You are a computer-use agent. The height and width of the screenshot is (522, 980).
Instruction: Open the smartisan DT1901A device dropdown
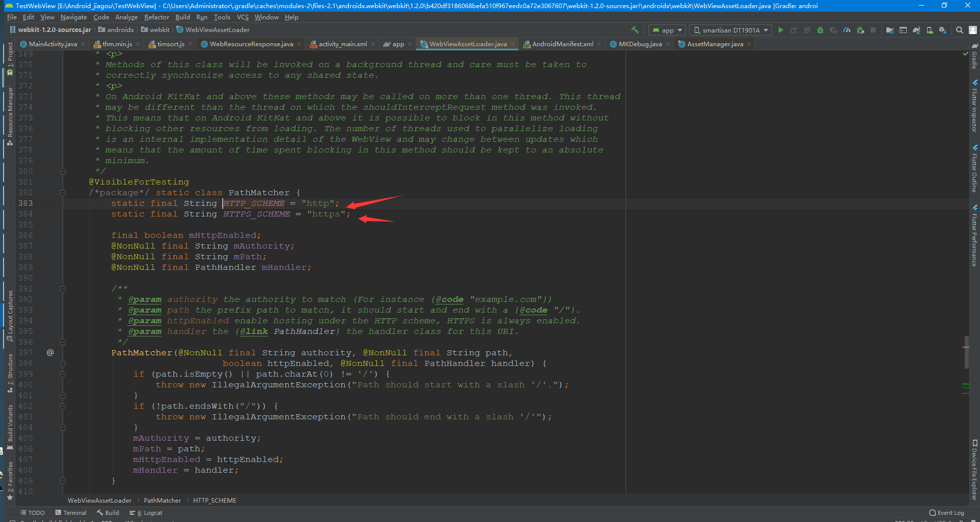731,30
